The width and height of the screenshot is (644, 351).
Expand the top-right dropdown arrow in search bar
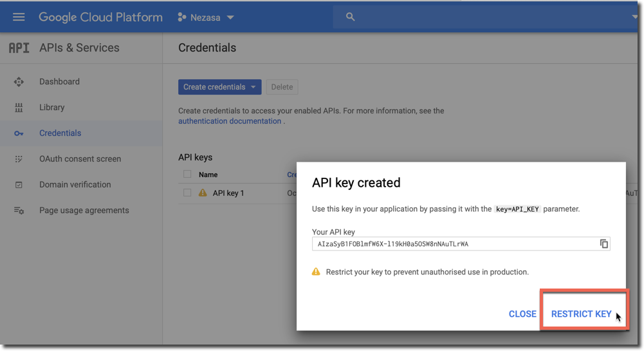(x=635, y=17)
